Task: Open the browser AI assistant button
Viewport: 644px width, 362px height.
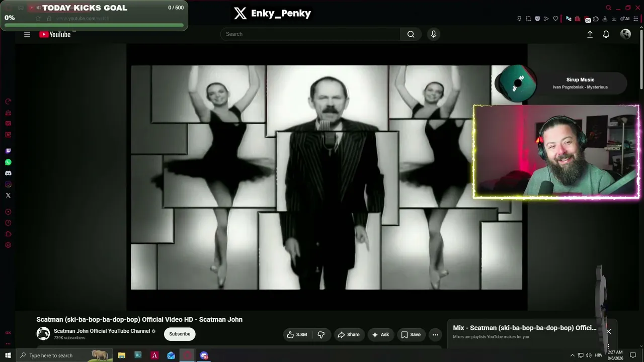Action: click(625, 19)
